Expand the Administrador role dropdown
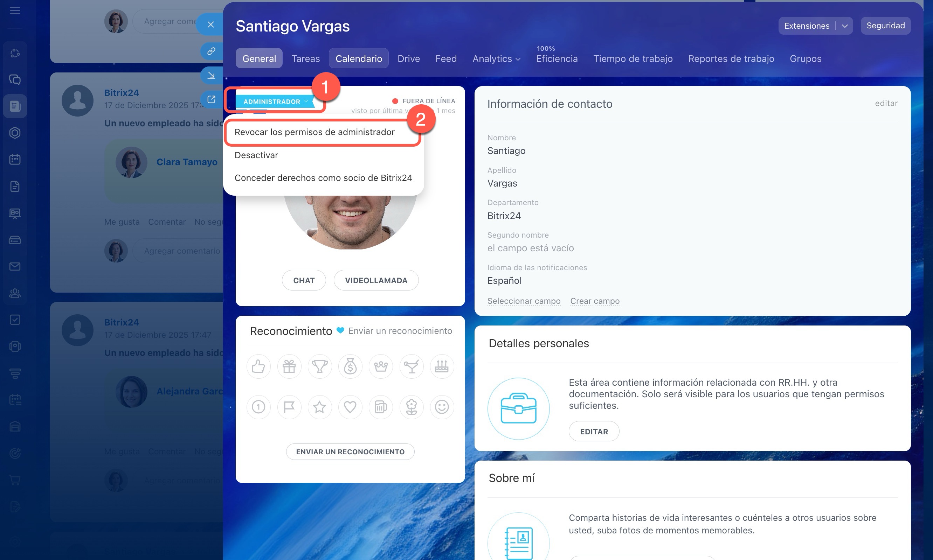 [x=276, y=101]
